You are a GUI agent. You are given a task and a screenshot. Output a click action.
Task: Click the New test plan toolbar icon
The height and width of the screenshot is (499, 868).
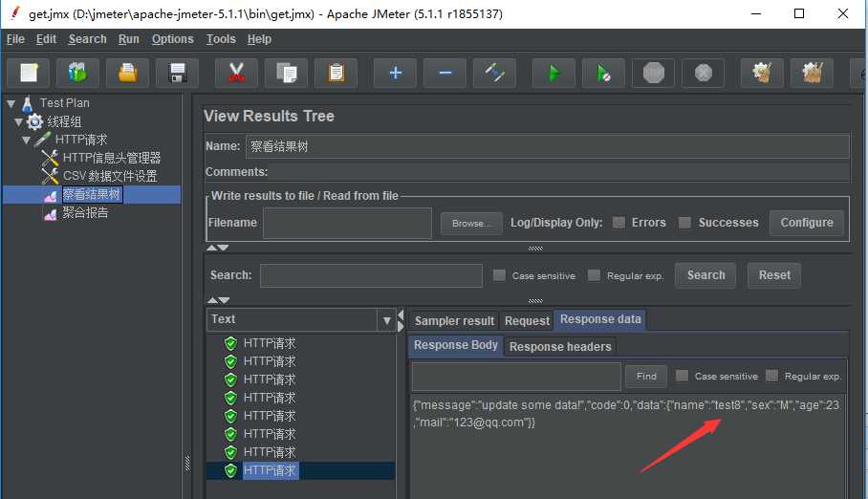pyautogui.click(x=29, y=73)
